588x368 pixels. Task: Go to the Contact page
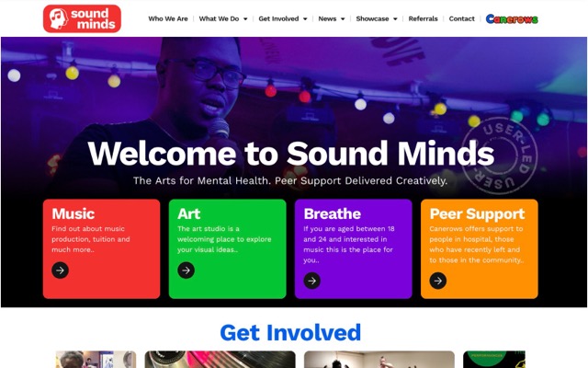pos(461,18)
